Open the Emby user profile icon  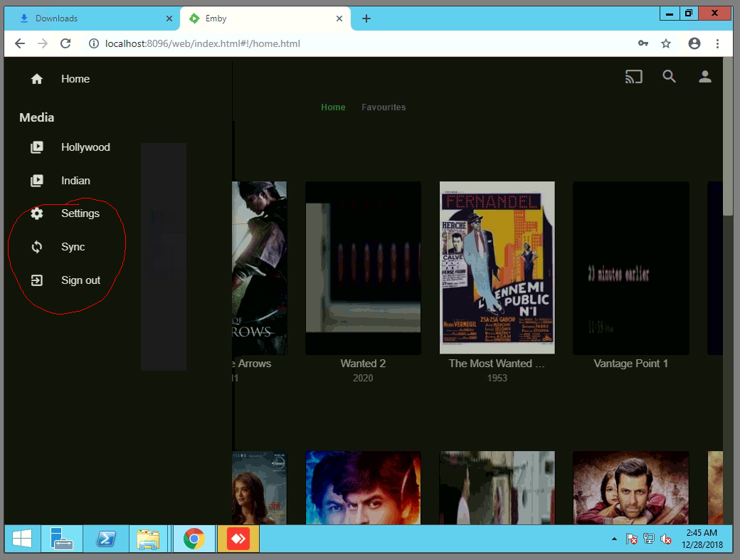pyautogui.click(x=704, y=76)
